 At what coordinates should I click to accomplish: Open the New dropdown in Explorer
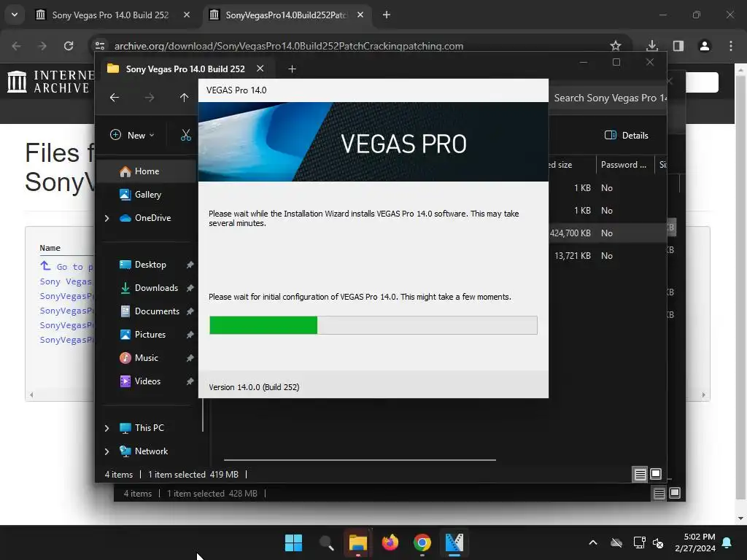point(132,135)
